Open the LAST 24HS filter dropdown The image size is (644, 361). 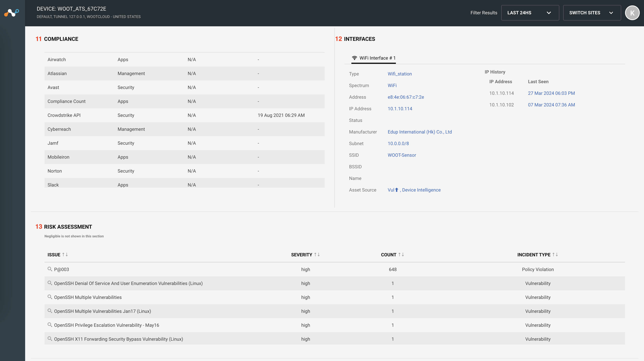530,13
